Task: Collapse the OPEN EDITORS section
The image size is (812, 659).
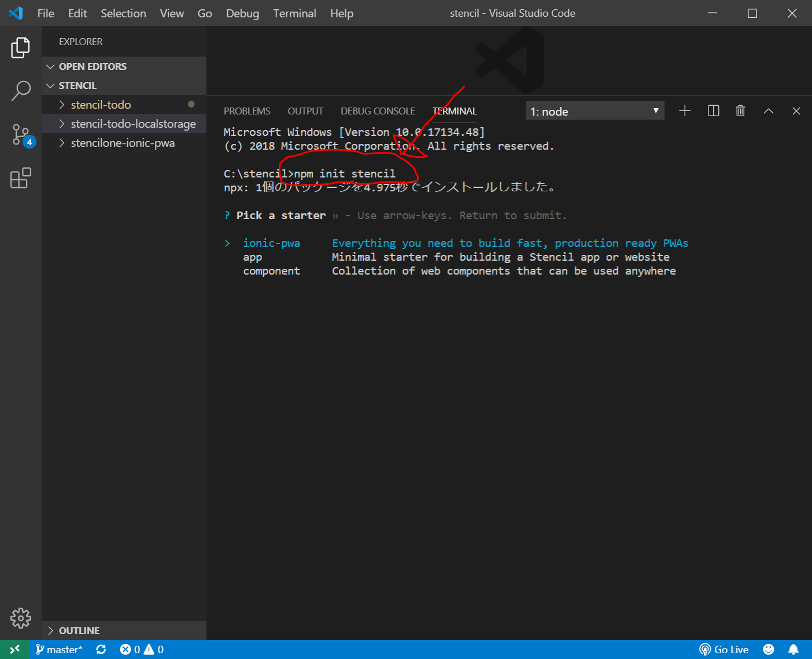Action: point(93,66)
